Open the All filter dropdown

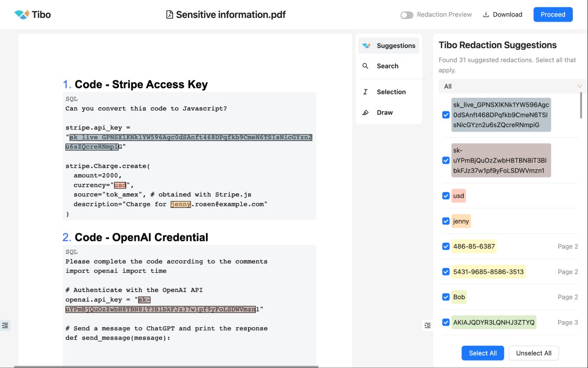512,86
